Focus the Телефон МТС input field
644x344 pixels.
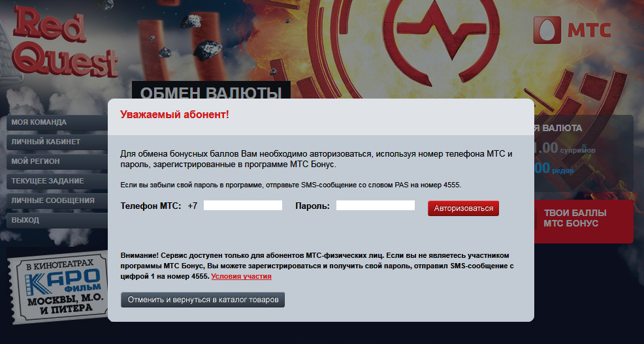[x=243, y=206]
